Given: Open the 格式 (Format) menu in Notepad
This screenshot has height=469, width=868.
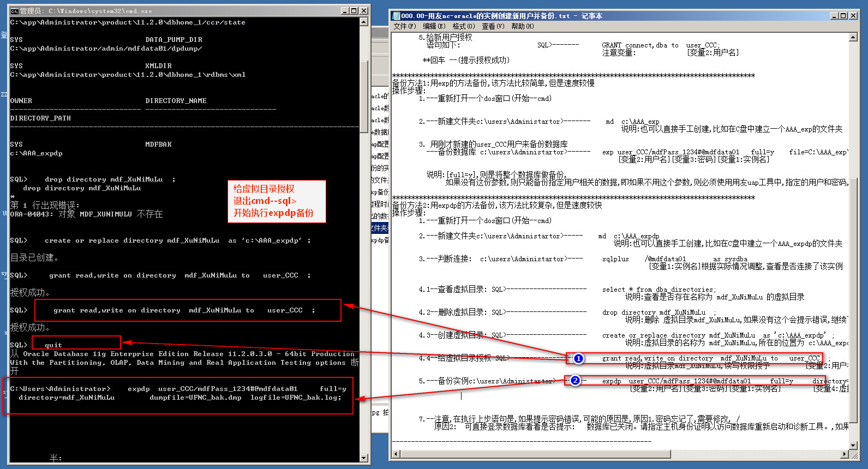Looking at the screenshot, I should pos(464,26).
